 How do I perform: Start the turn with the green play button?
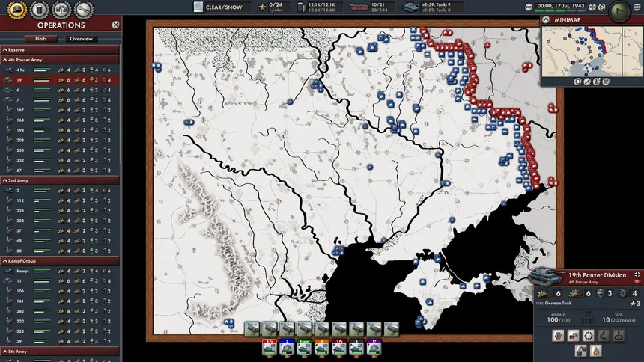619,11
